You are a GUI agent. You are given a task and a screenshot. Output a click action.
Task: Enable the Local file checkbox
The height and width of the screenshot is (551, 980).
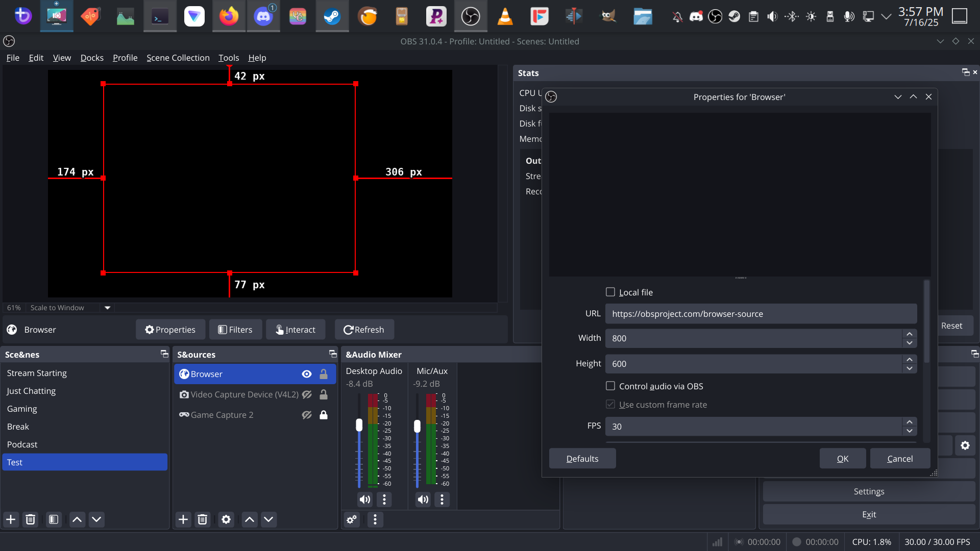(610, 292)
